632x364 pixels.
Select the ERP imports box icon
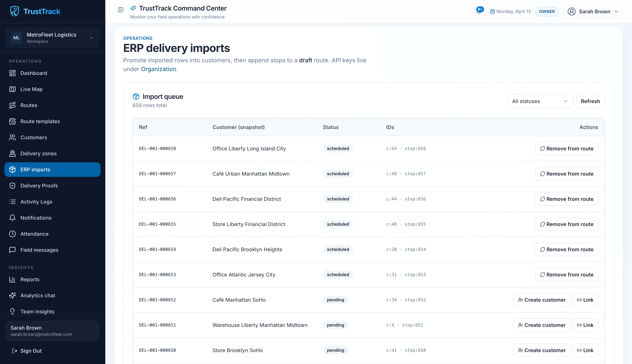(12, 170)
